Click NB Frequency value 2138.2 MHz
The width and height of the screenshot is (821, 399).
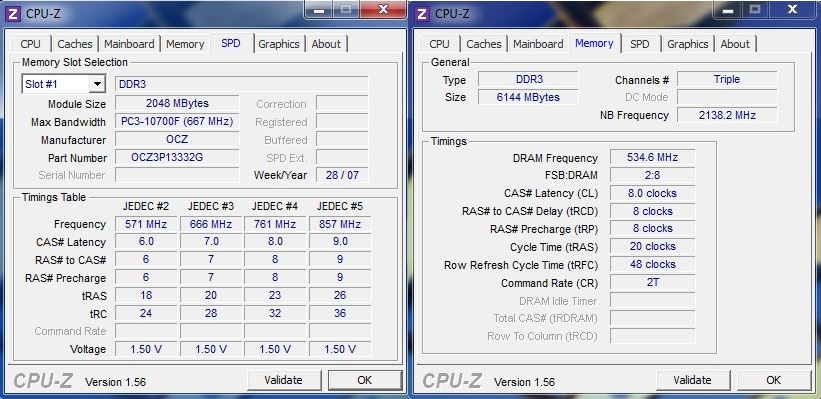(727, 115)
